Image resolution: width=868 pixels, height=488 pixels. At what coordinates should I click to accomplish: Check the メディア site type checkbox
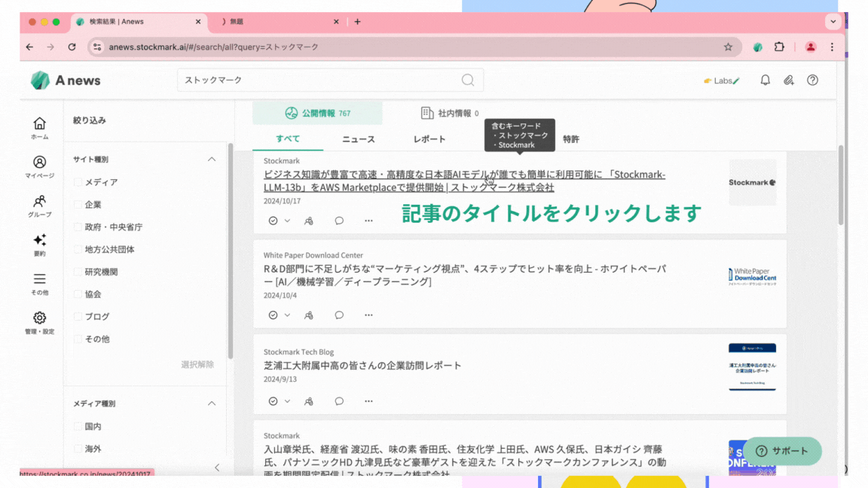click(x=78, y=182)
